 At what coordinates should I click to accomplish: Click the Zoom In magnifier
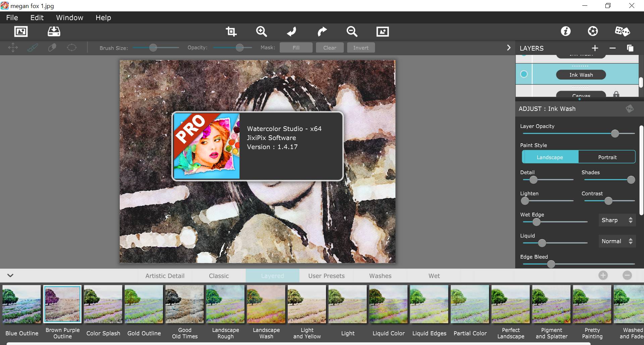261,31
